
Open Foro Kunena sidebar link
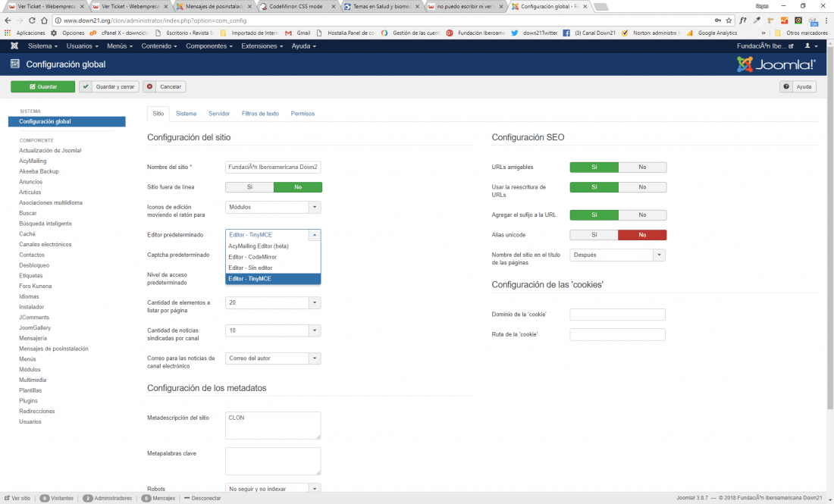35,286
